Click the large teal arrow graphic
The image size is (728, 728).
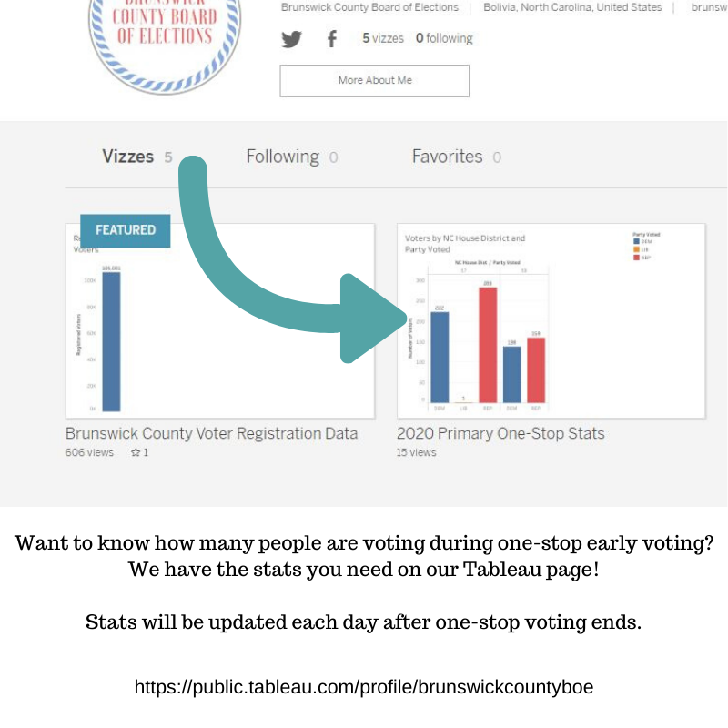(x=289, y=262)
